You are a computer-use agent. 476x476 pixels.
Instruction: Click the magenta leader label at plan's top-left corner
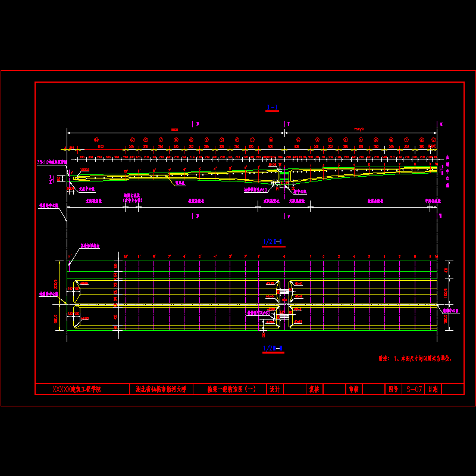coord(90,246)
